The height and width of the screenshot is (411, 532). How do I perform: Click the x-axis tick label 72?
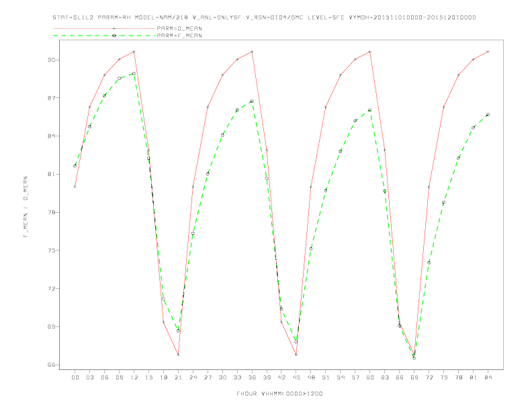(429, 377)
